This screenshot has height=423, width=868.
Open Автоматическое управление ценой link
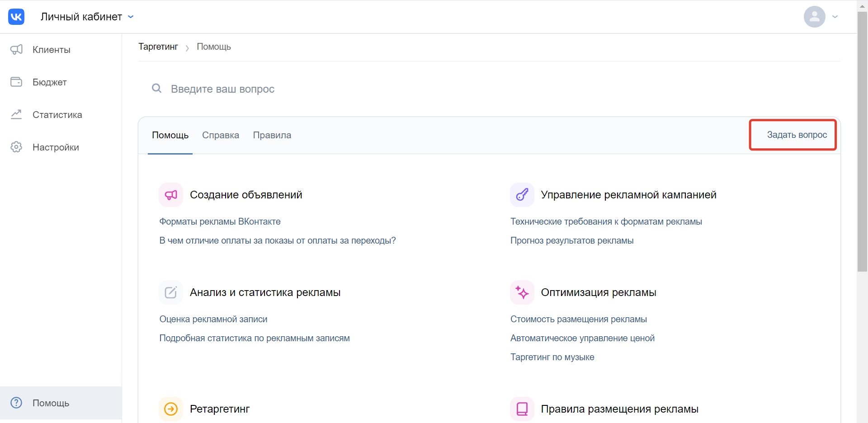tap(582, 338)
